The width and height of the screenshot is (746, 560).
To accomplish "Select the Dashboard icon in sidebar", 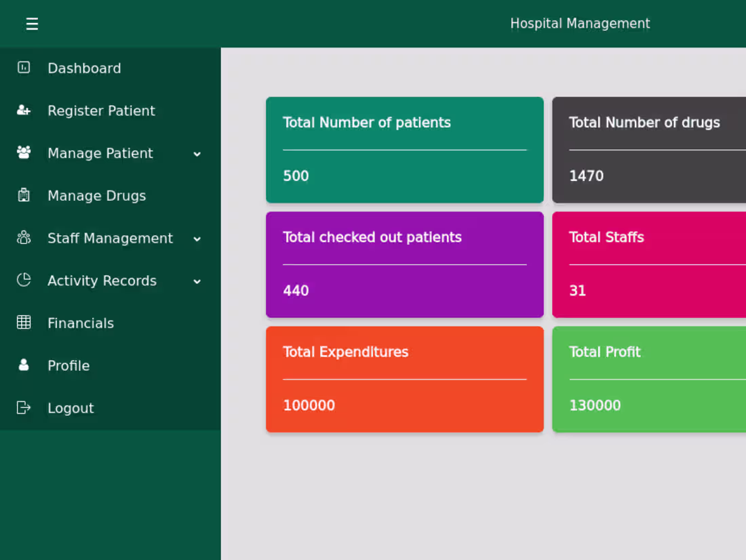I will pyautogui.click(x=23, y=68).
